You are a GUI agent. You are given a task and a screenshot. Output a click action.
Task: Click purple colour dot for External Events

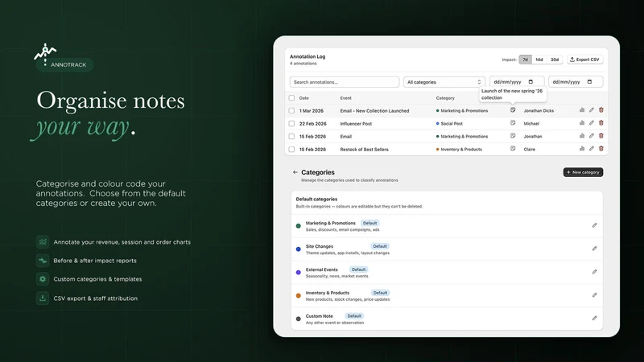(298, 272)
